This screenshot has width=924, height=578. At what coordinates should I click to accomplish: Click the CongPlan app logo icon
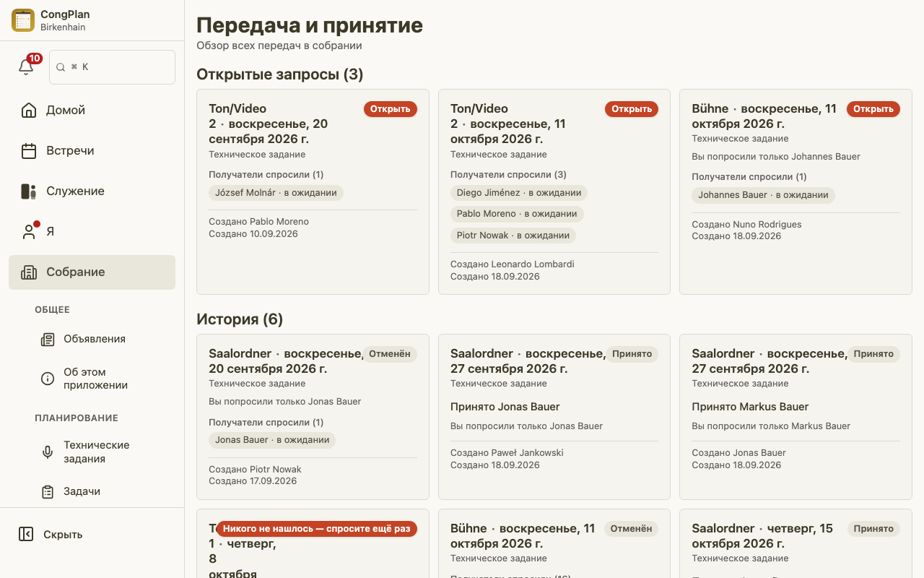(23, 20)
